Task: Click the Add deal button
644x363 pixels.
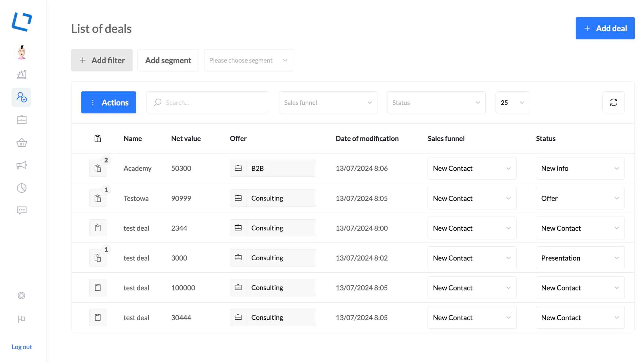Action: pos(605,28)
